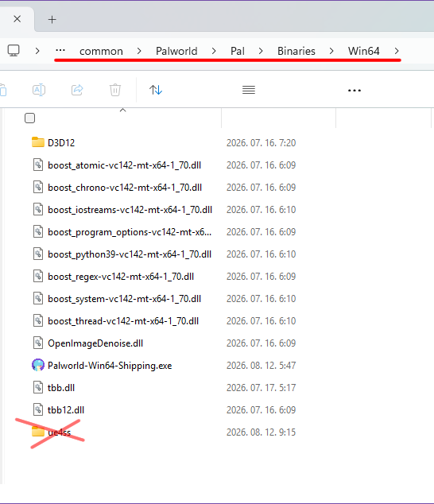Viewport: 434px width, 504px height.
Task: Expand chevron after Palworld breadcrumb
Action: 214,51
